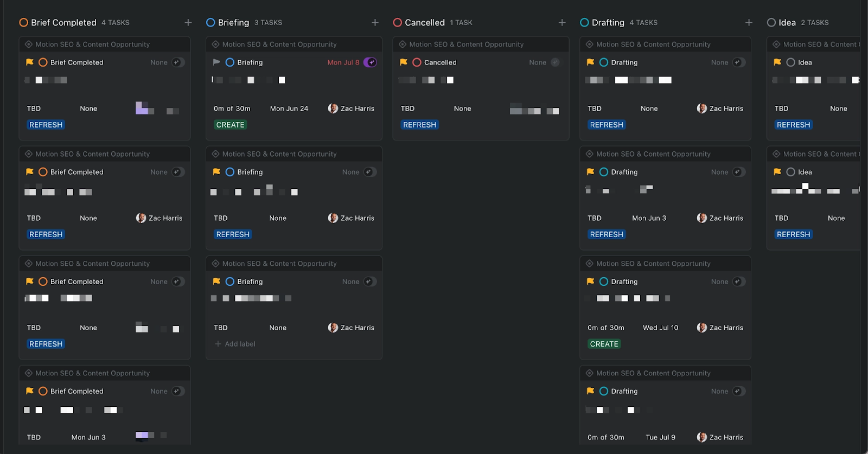Image resolution: width=868 pixels, height=454 pixels.
Task: Click priority flag on Drafting card dated Mon Jun 3
Action: [590, 172]
